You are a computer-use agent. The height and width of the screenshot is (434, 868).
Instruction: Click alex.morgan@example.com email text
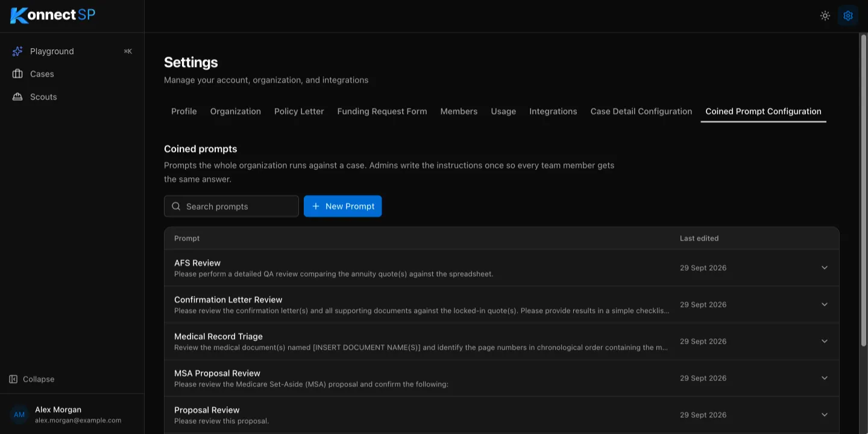[78, 421]
